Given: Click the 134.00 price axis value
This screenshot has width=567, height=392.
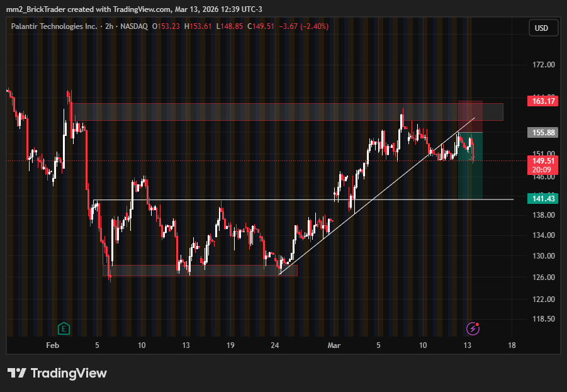Looking at the screenshot, I should click(x=544, y=235).
